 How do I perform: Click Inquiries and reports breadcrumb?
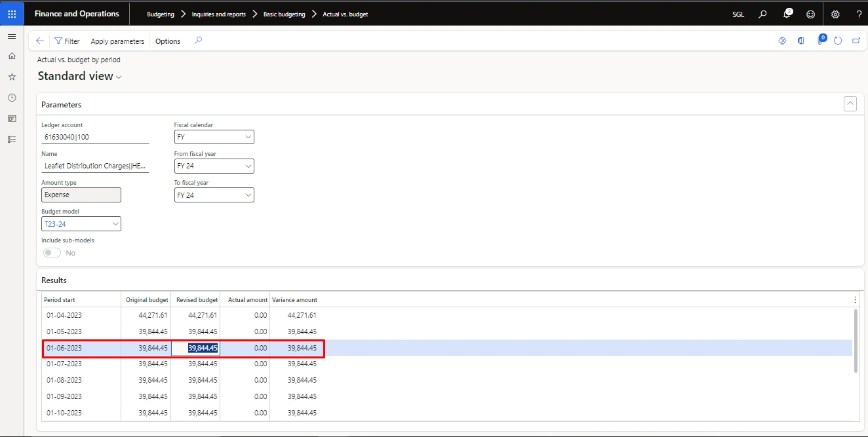(219, 14)
